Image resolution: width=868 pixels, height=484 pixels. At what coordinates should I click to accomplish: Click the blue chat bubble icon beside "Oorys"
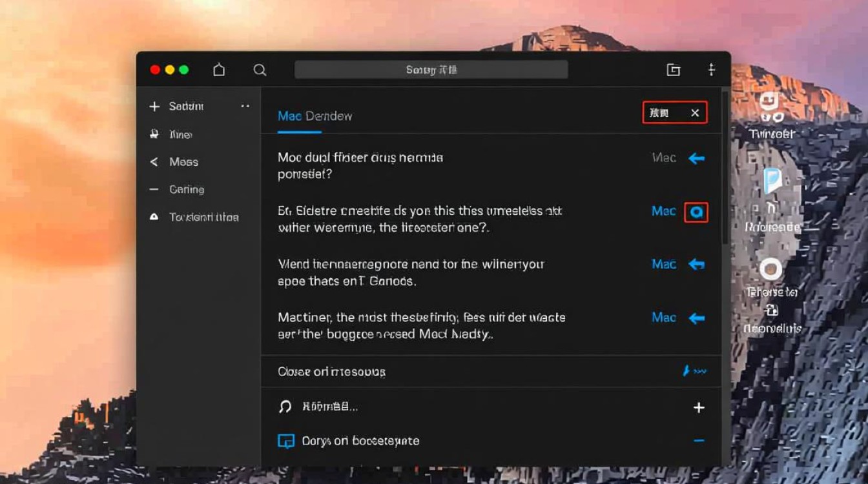click(x=285, y=441)
